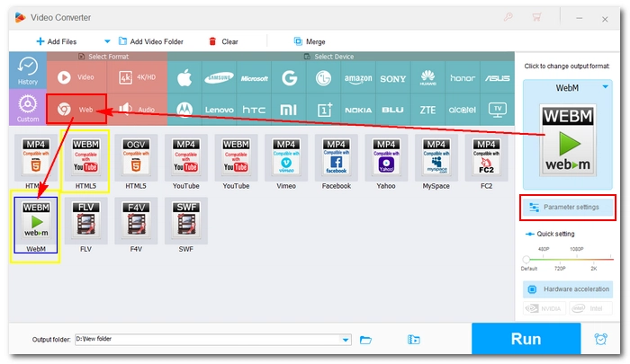Image resolution: width=630 pixels, height=364 pixels.
Task: Expand the WebM output format dropdown
Action: point(605,86)
